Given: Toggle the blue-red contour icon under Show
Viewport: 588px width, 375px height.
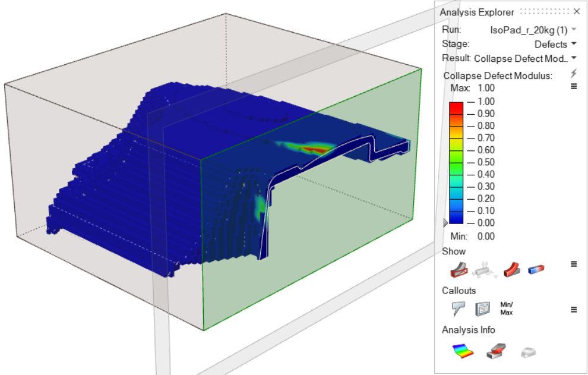Looking at the screenshot, I should [536, 270].
